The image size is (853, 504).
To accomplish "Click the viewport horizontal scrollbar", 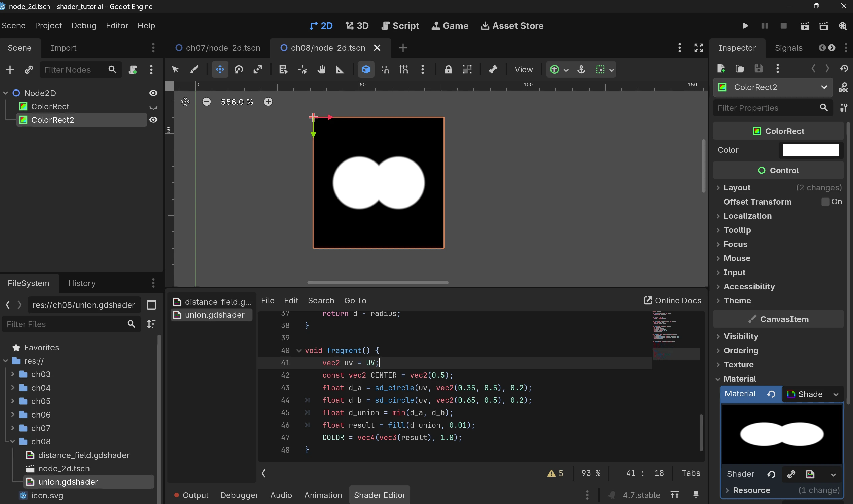I will [378, 283].
